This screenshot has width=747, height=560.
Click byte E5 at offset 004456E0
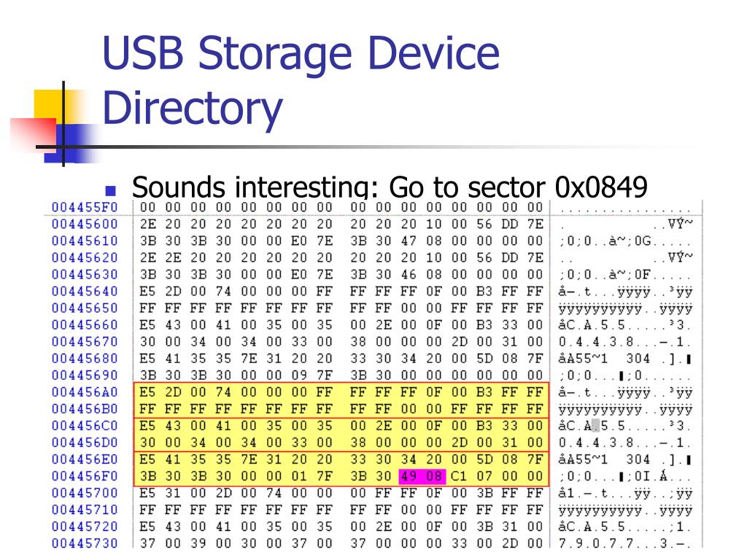click(x=147, y=459)
